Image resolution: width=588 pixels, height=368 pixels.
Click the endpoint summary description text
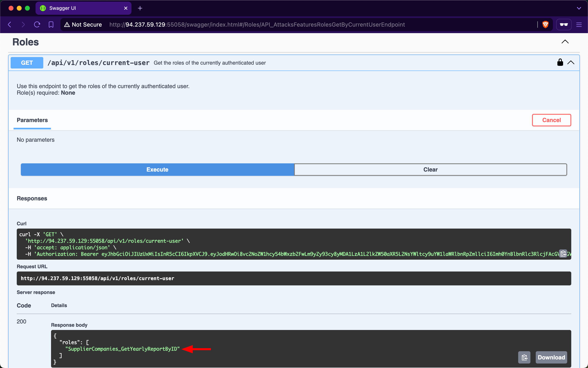point(210,63)
